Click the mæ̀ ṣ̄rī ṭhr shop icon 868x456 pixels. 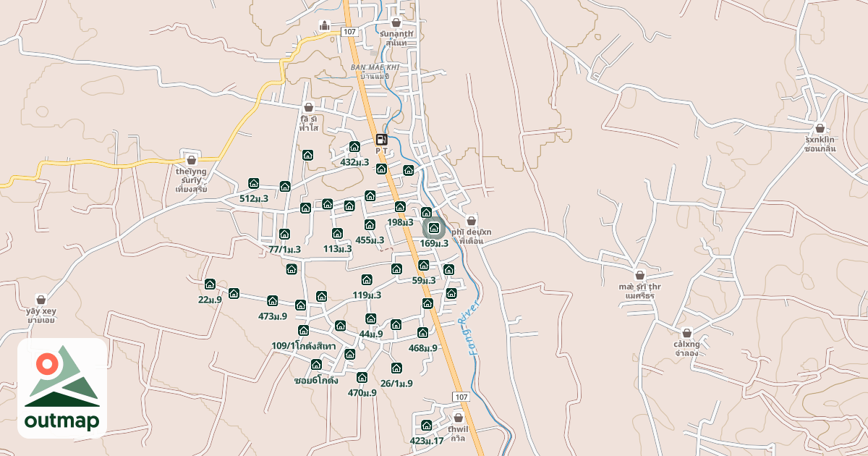(639, 274)
